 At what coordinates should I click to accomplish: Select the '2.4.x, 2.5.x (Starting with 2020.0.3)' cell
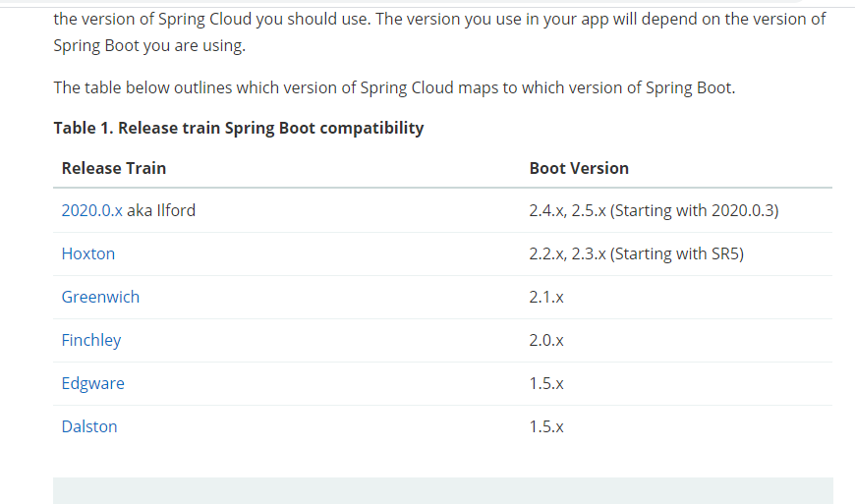654,210
